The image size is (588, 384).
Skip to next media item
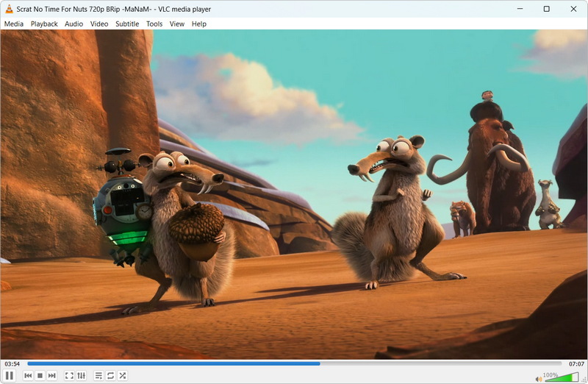point(51,375)
